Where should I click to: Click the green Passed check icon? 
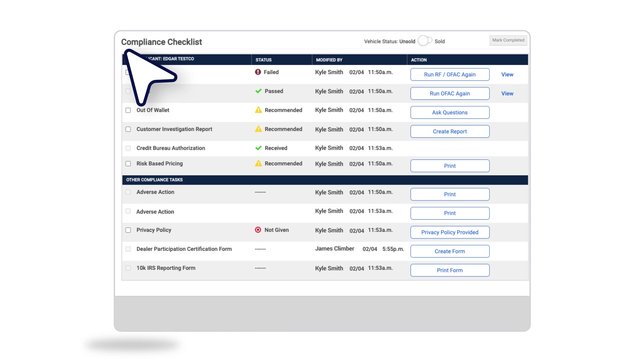(258, 91)
